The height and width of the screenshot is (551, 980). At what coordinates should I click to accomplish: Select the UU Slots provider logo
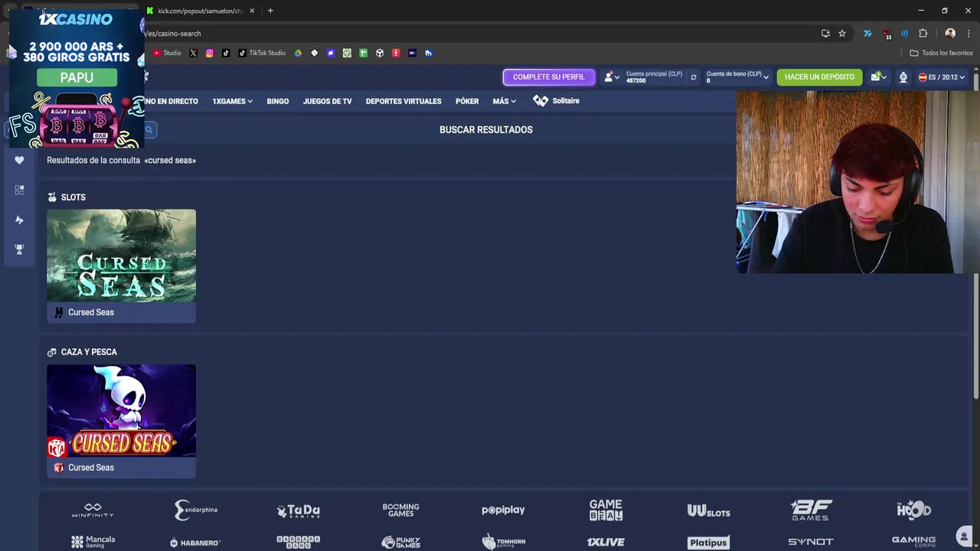tap(708, 511)
